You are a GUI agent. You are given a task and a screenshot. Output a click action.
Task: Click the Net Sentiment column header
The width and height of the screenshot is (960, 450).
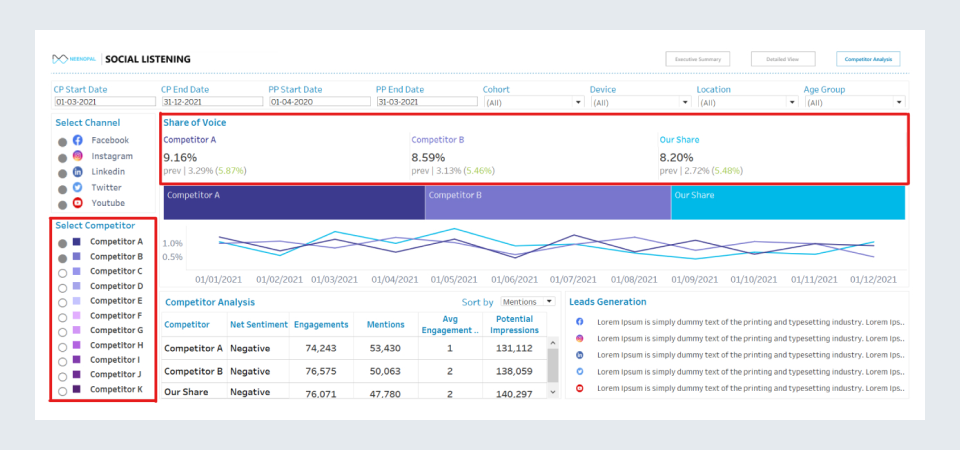click(x=259, y=324)
